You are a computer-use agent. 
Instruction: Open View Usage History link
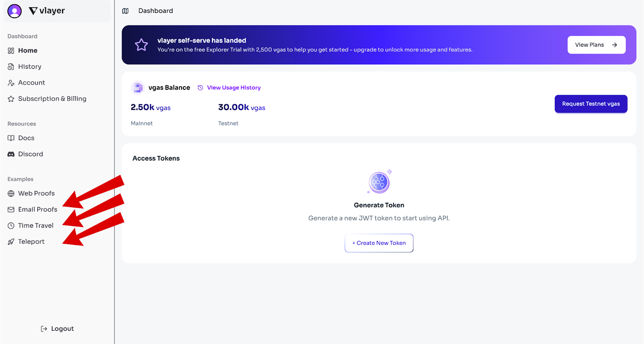point(234,88)
